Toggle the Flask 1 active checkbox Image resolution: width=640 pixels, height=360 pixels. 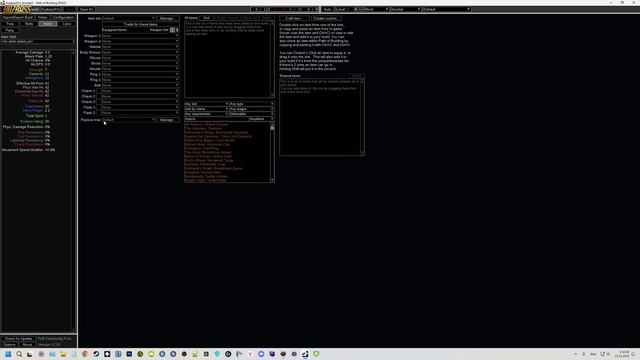(x=98, y=107)
